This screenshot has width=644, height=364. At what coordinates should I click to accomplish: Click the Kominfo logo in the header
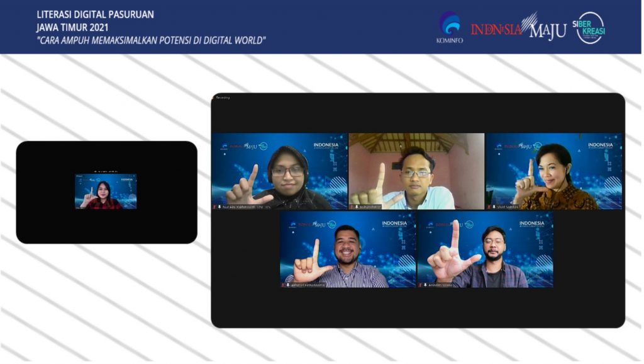click(449, 27)
